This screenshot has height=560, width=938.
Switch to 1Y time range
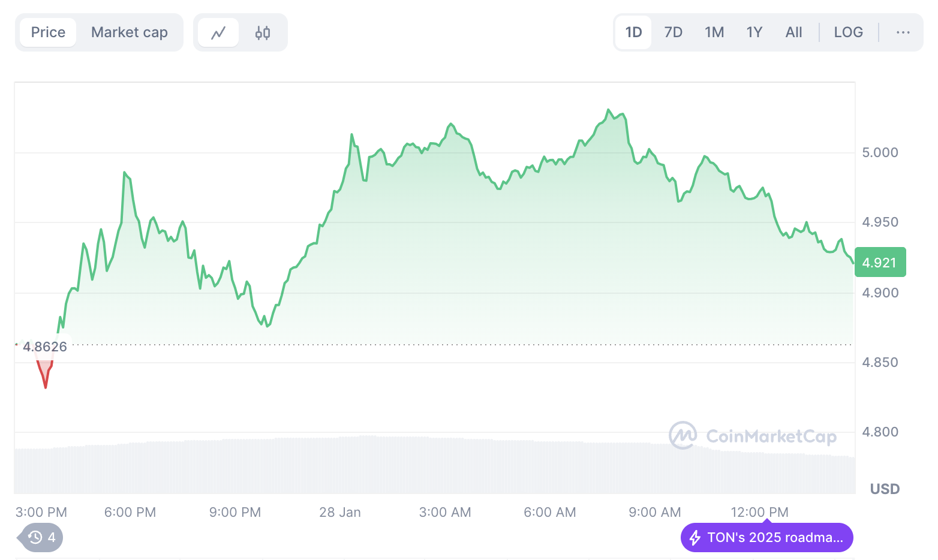(x=754, y=32)
